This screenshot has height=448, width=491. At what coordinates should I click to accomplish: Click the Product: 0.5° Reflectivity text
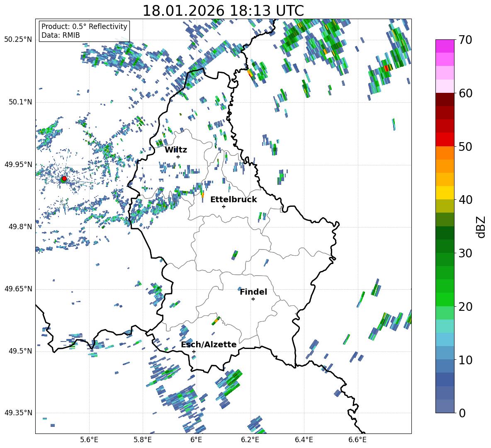84,26
